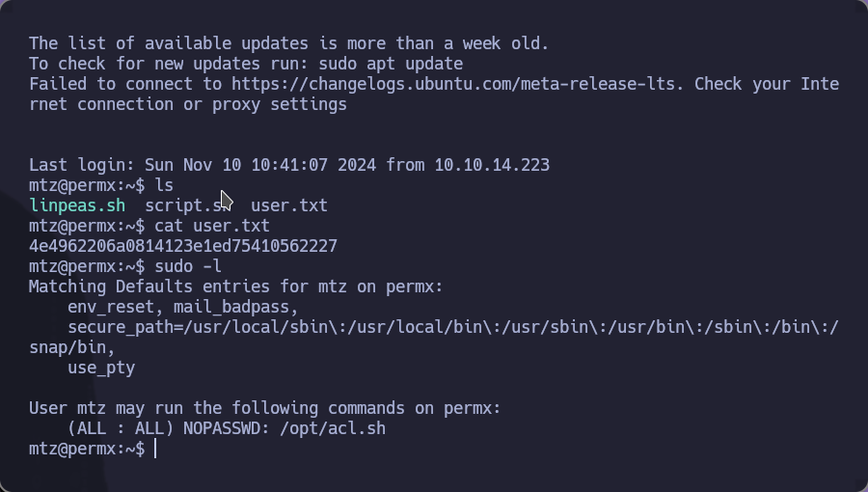The height and width of the screenshot is (492, 868).
Task: Click the linpeas.sh file name
Action: tap(77, 205)
